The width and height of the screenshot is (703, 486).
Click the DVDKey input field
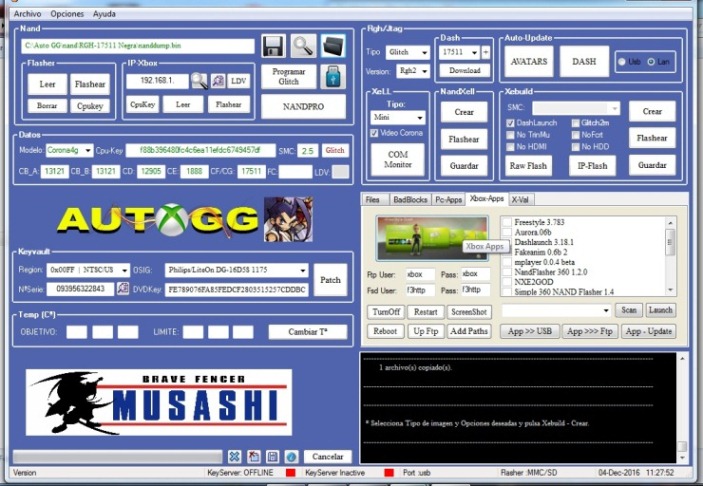237,290
